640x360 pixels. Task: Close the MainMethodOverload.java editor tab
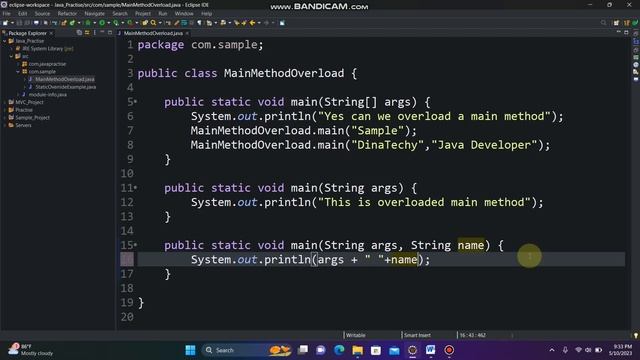(x=187, y=33)
